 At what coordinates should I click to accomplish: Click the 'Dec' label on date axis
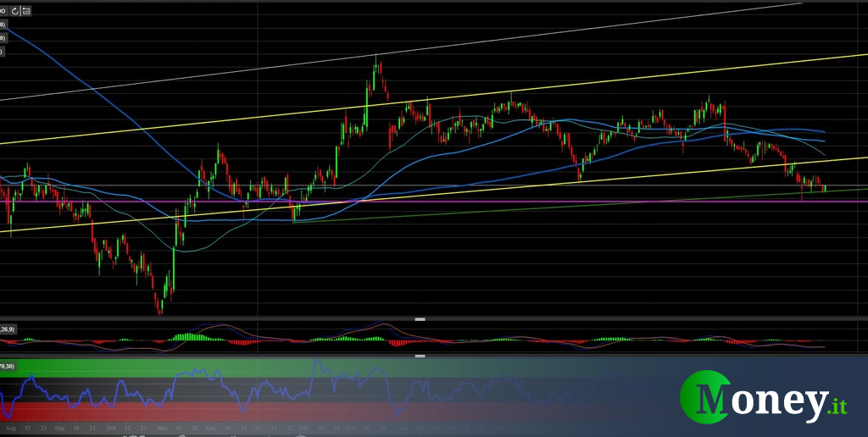211,429
